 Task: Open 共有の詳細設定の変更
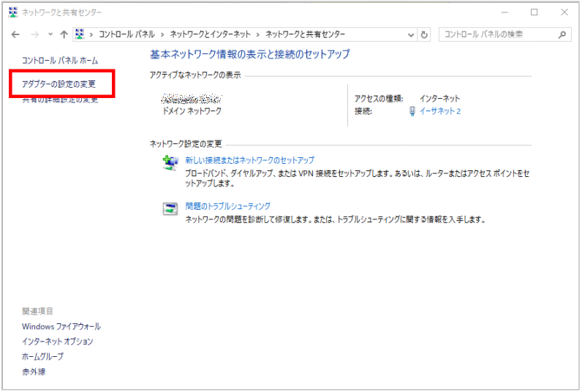[60, 99]
